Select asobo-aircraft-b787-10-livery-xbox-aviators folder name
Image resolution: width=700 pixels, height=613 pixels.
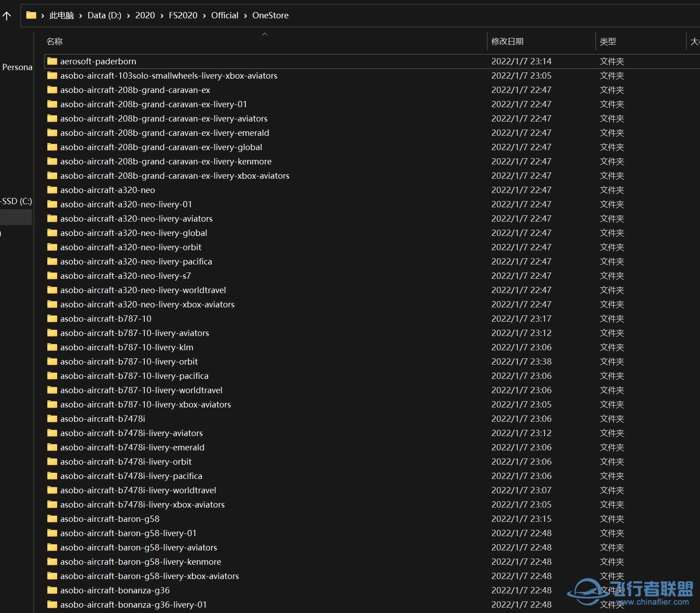146,404
